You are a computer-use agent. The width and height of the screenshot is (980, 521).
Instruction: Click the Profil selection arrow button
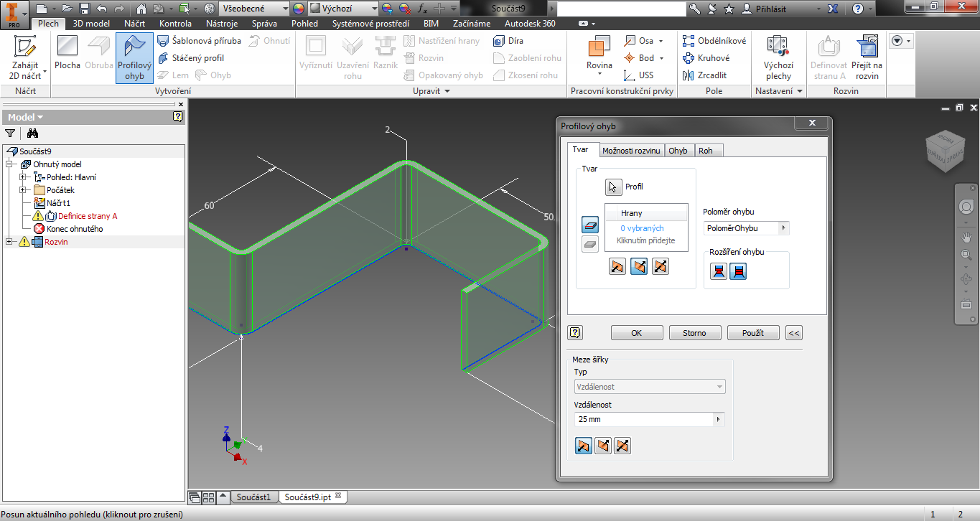[x=612, y=187]
